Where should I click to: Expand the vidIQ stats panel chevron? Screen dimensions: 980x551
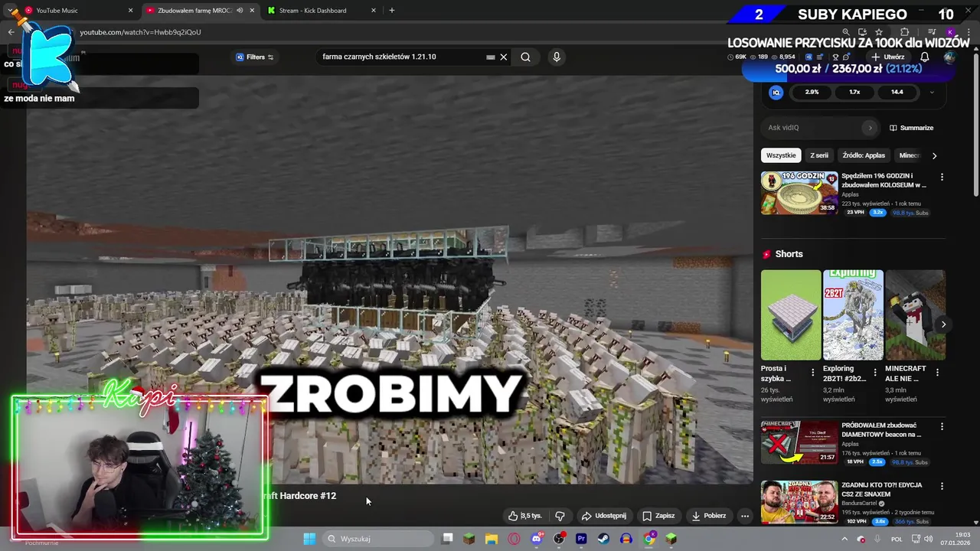932,92
